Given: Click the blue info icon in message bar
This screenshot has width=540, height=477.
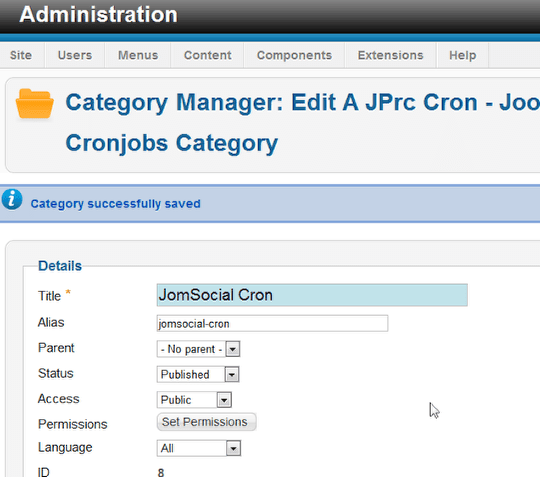Looking at the screenshot, I should pyautogui.click(x=12, y=199).
